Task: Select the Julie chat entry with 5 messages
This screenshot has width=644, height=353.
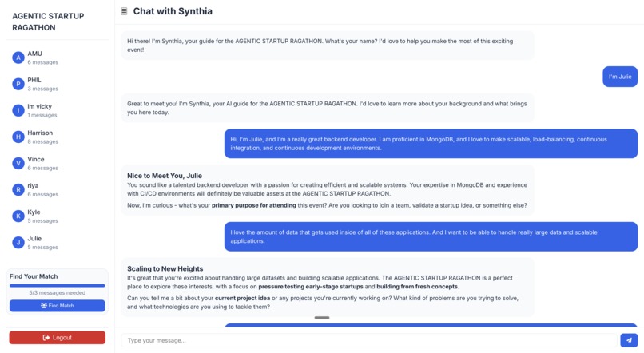Action: coord(57,243)
